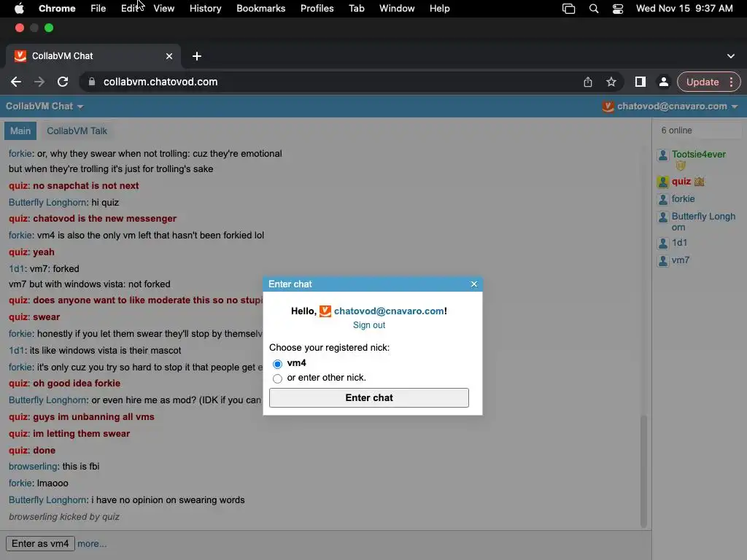Open the chatovod@cnavaro.com link in the dialog

[x=389, y=311]
